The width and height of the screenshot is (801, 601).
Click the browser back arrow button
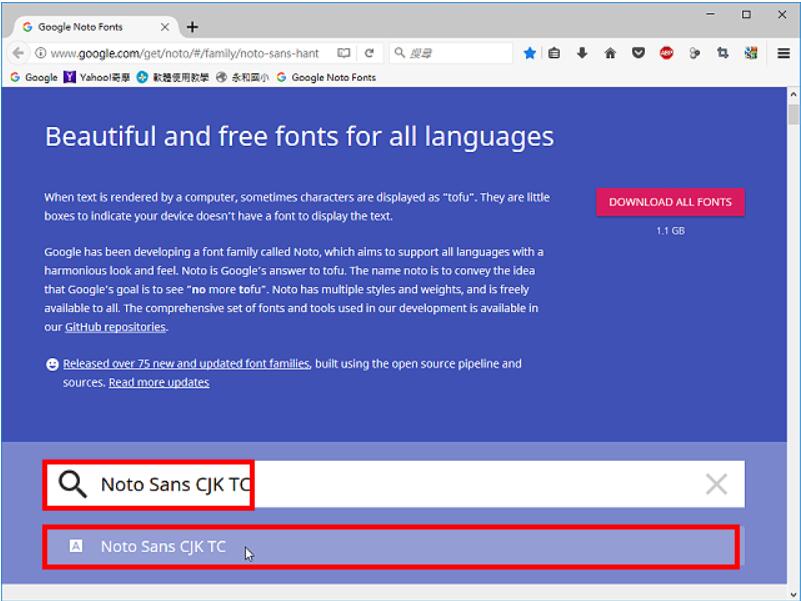point(18,53)
